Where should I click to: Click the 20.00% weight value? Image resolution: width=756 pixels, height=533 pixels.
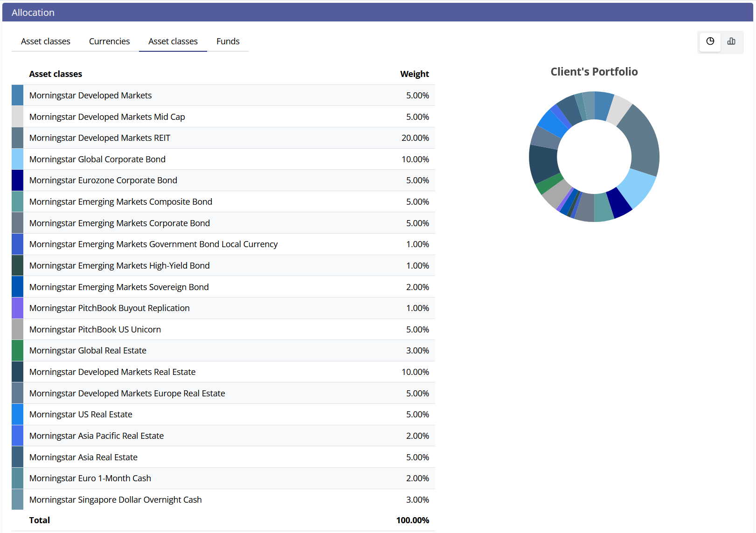(x=415, y=138)
